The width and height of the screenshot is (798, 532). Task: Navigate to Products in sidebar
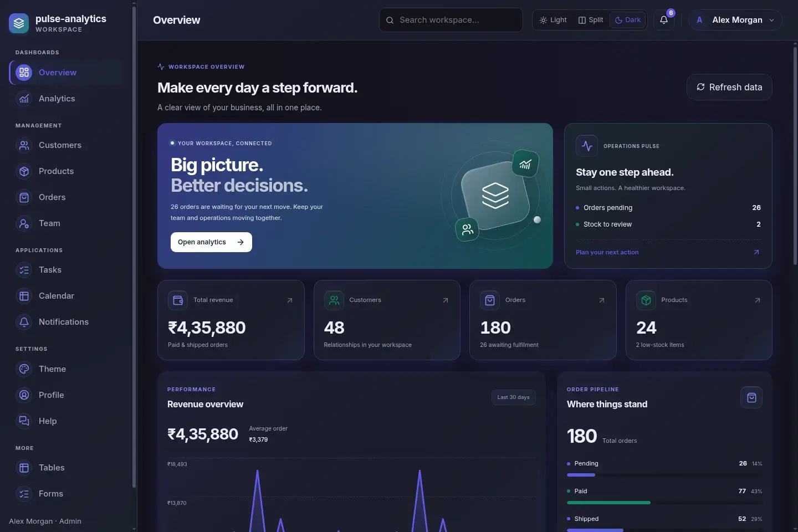[x=66, y=171]
